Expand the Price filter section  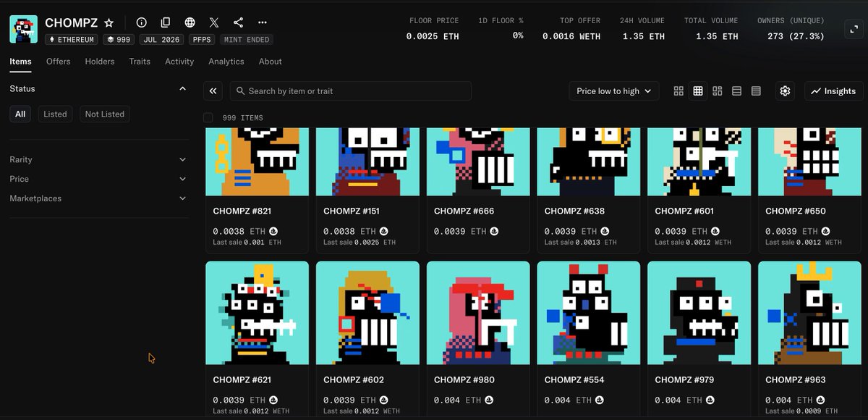pyautogui.click(x=182, y=179)
